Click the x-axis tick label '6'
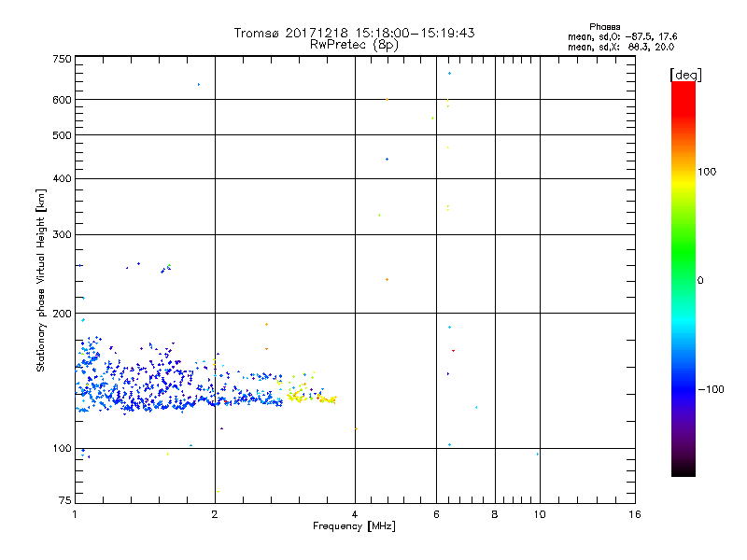Screen dimensions: 747x560 pyautogui.click(x=436, y=514)
